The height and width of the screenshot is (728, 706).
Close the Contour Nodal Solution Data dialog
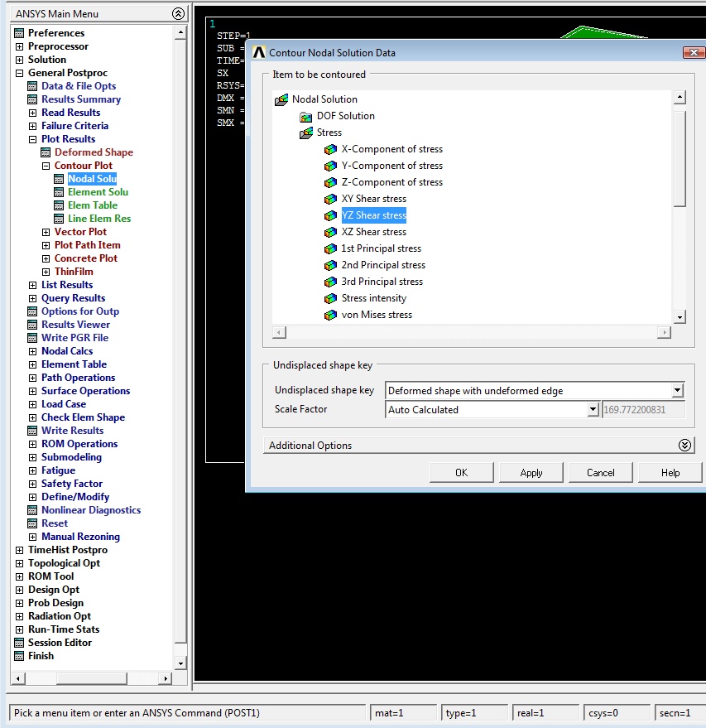coord(694,52)
